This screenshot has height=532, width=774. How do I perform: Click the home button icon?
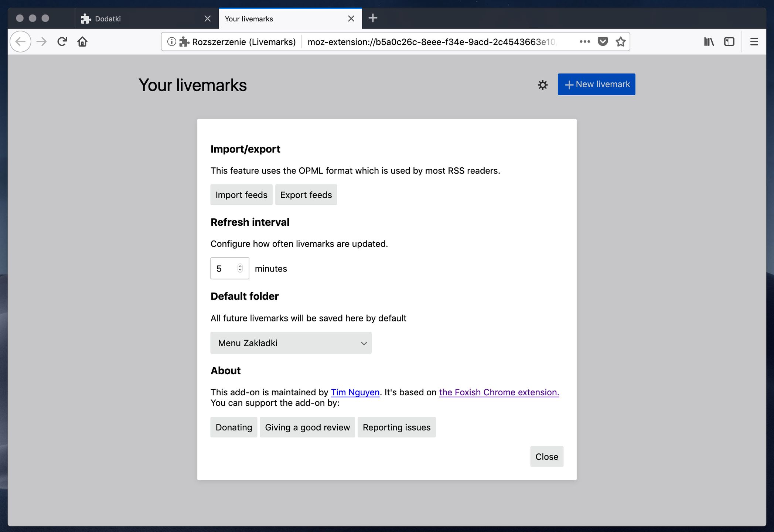pos(82,42)
